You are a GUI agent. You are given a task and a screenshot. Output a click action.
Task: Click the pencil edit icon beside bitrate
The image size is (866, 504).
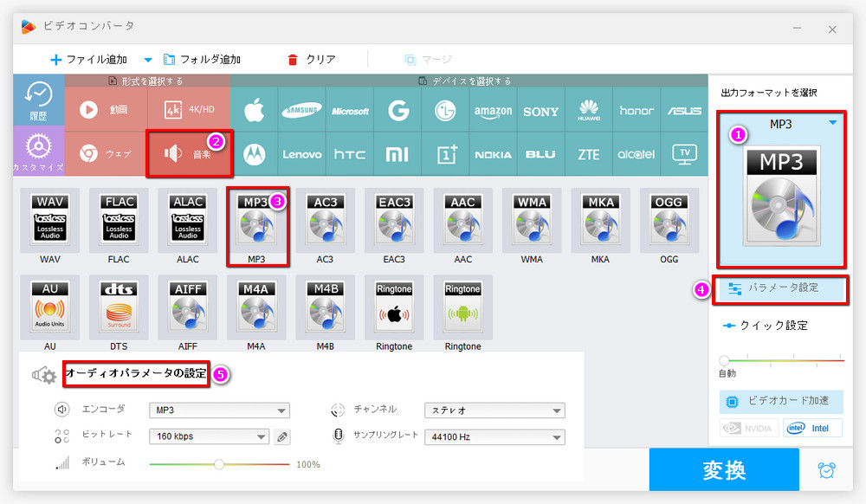pos(282,437)
